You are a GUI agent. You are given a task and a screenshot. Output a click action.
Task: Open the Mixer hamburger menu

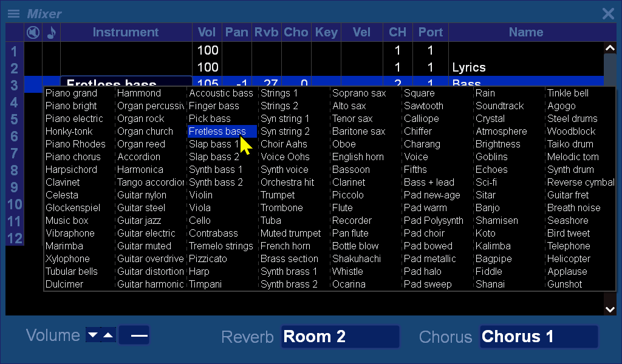(x=13, y=13)
